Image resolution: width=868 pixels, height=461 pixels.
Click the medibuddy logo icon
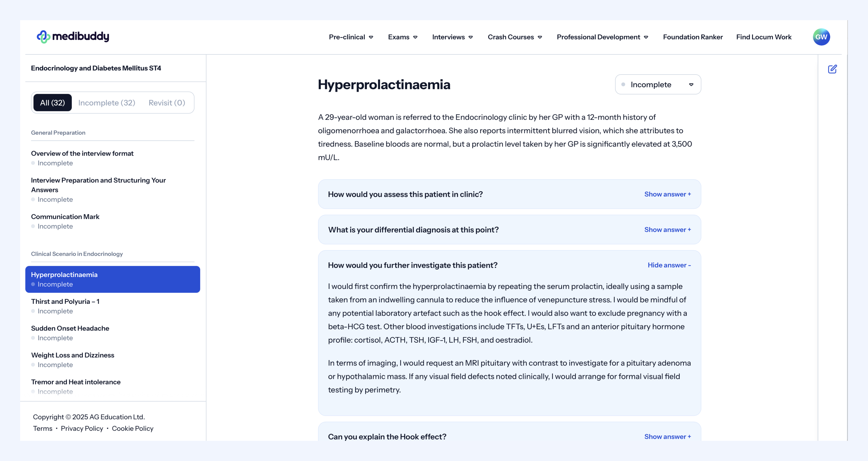coord(43,37)
